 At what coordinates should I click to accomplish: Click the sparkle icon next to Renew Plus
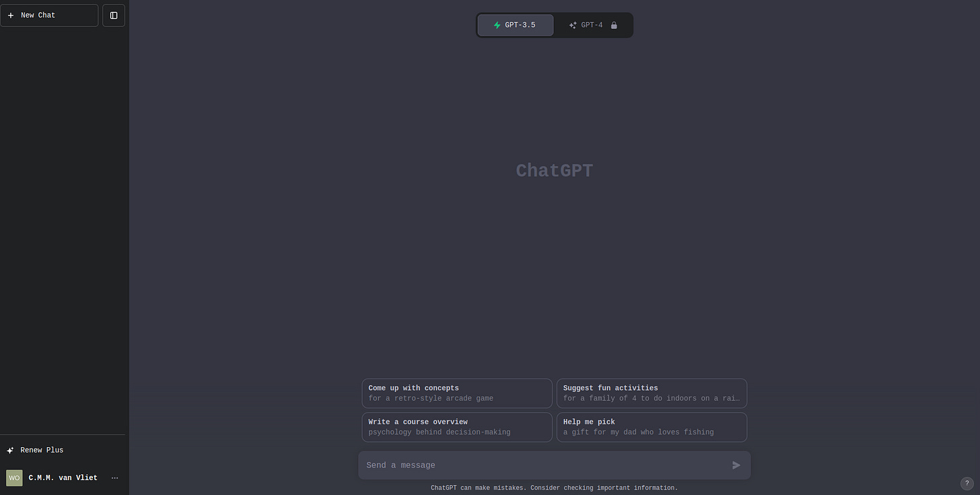[10, 451]
